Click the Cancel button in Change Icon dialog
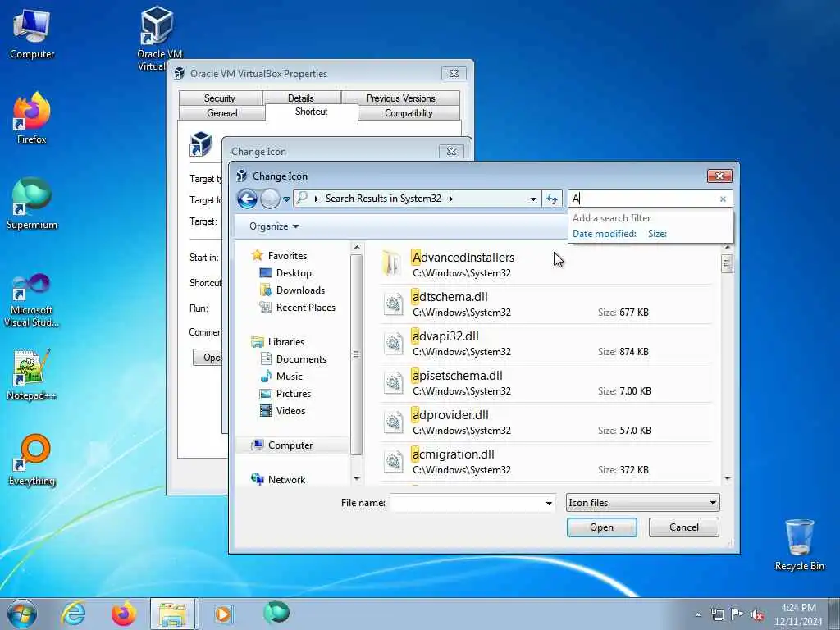The height and width of the screenshot is (630, 840). (x=683, y=527)
